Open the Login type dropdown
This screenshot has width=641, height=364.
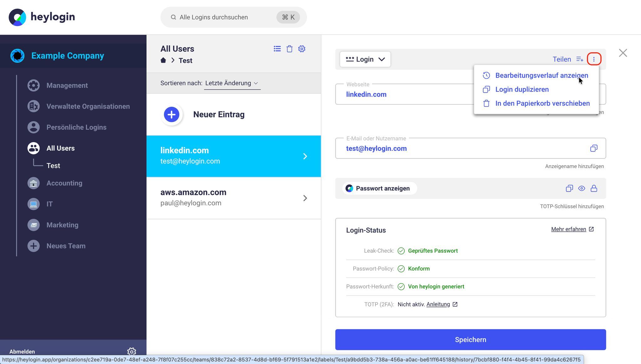pyautogui.click(x=365, y=59)
